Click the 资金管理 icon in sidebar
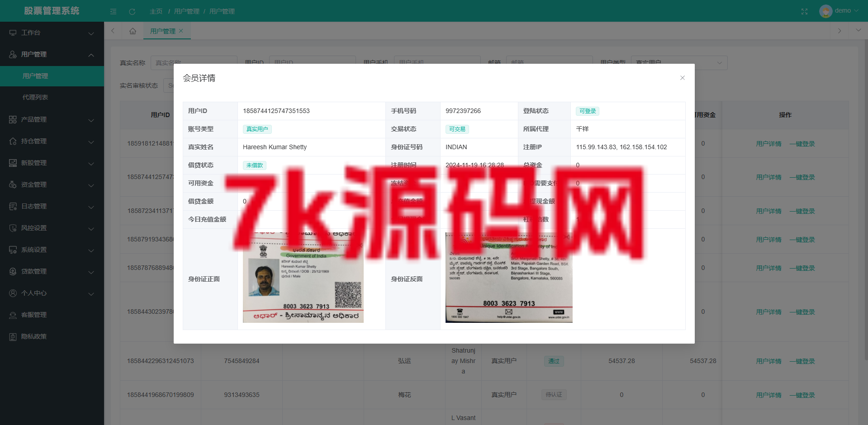Viewport: 868px width, 425px height. pos(13,184)
